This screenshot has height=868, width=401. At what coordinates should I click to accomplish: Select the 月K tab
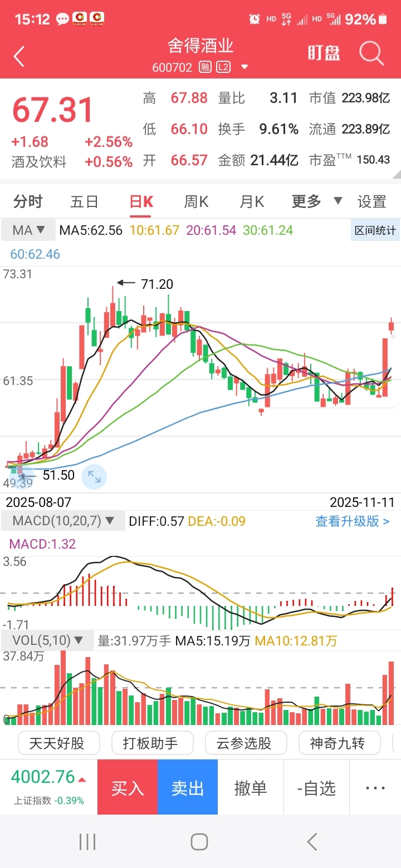pyautogui.click(x=252, y=201)
